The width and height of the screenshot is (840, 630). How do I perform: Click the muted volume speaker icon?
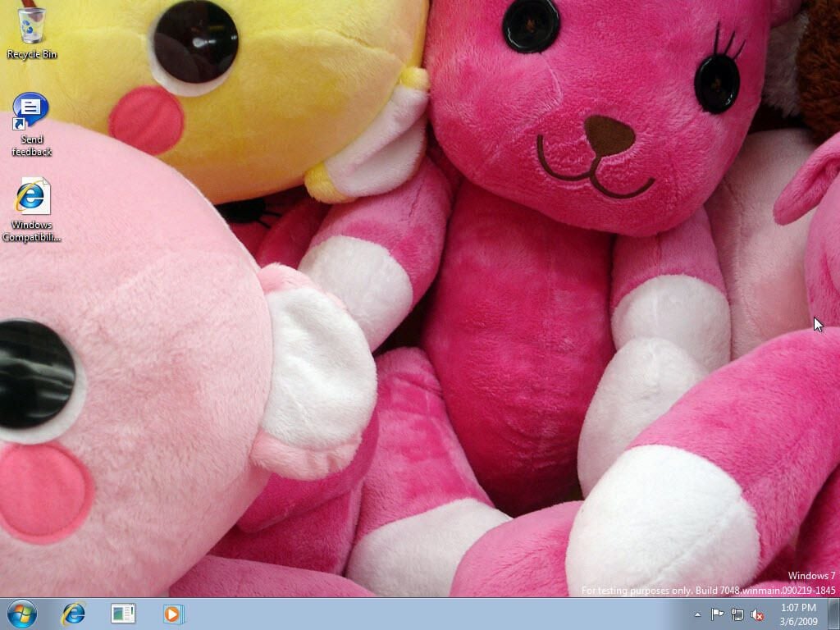(x=757, y=614)
